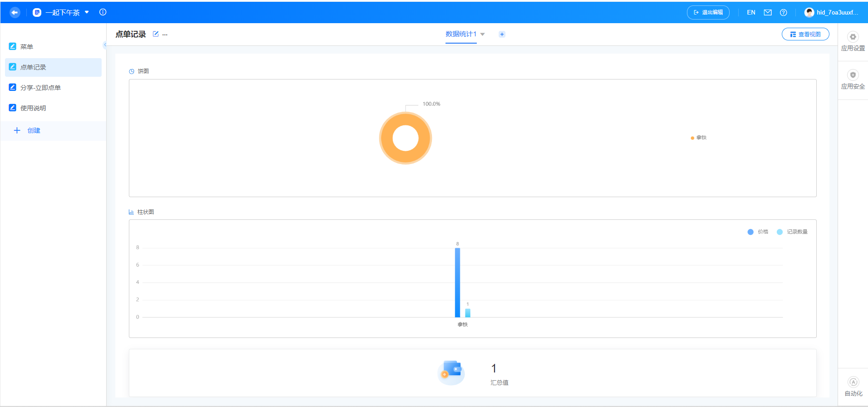Collapse the left sidebar panel

(105, 45)
